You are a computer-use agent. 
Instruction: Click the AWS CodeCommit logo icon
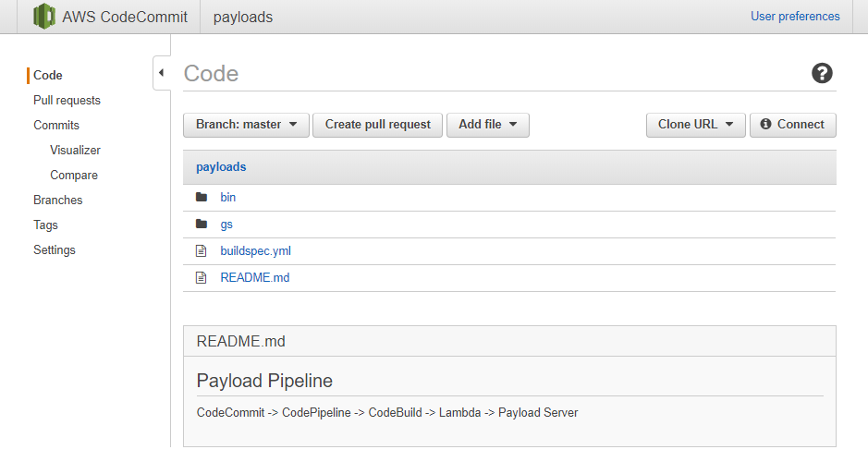(x=44, y=16)
